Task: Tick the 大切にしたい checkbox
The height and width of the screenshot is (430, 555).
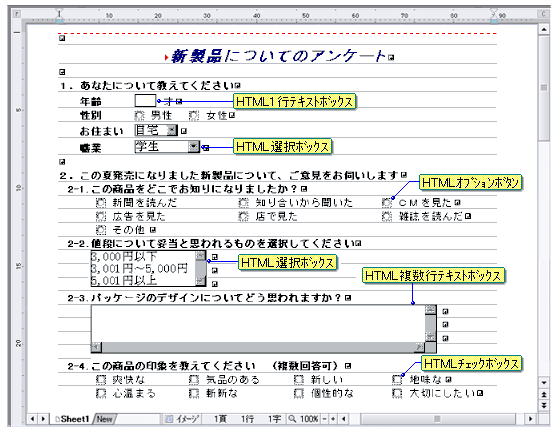Action: click(397, 393)
